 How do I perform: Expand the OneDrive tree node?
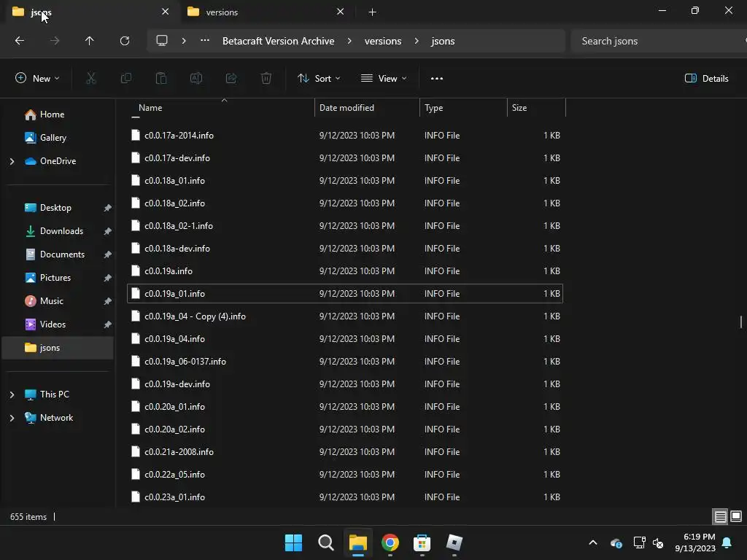click(12, 161)
